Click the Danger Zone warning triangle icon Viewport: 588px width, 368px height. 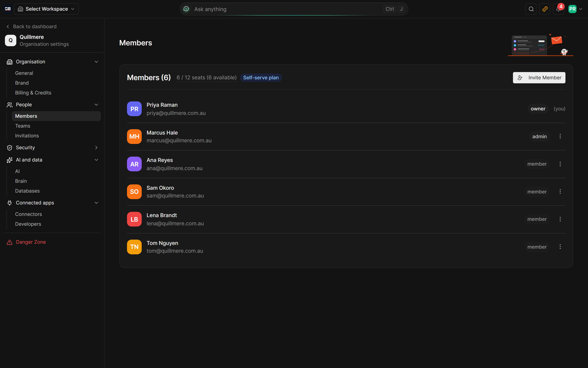tap(9, 242)
